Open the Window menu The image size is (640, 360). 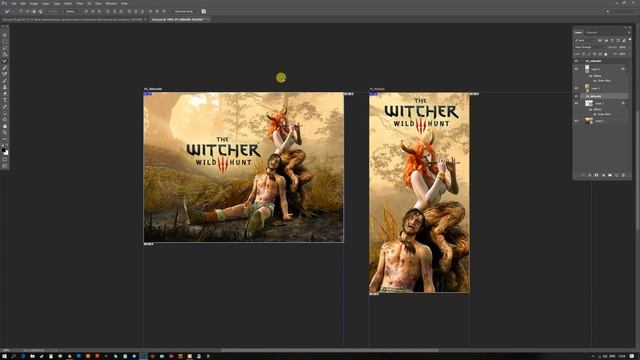tap(111, 3)
